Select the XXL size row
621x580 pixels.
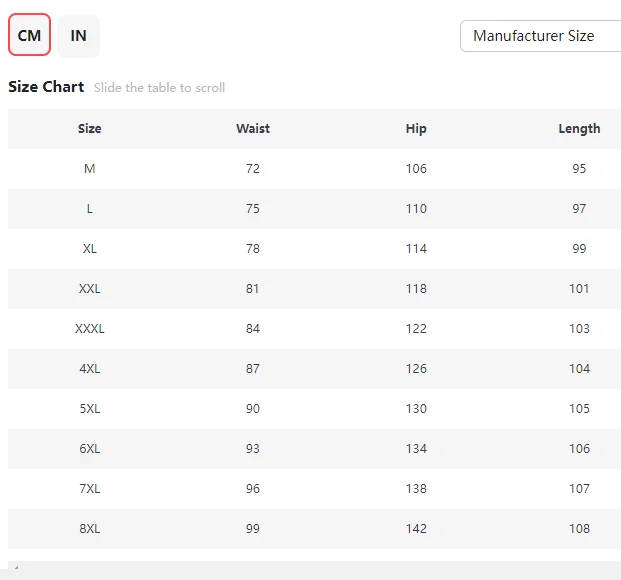(x=314, y=289)
